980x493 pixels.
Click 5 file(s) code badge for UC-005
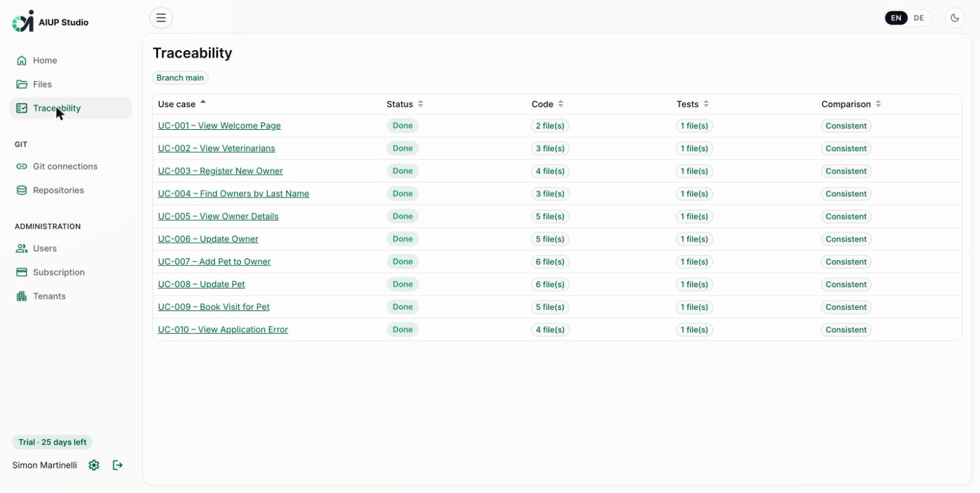pyautogui.click(x=550, y=216)
